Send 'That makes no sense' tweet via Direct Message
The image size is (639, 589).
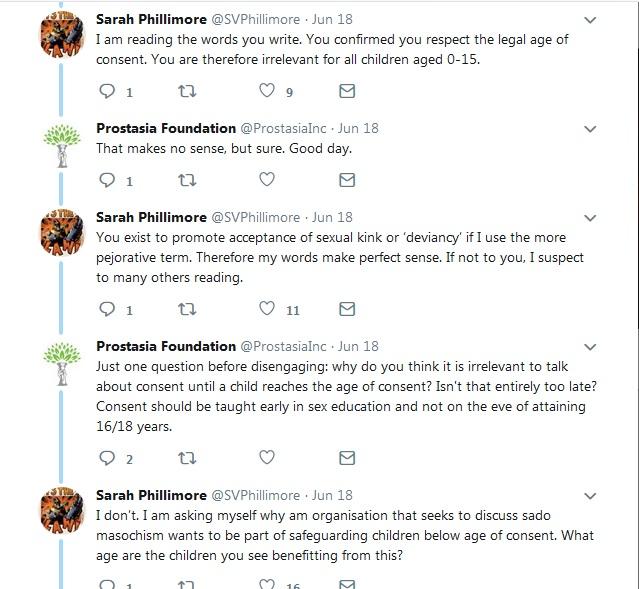(x=347, y=180)
